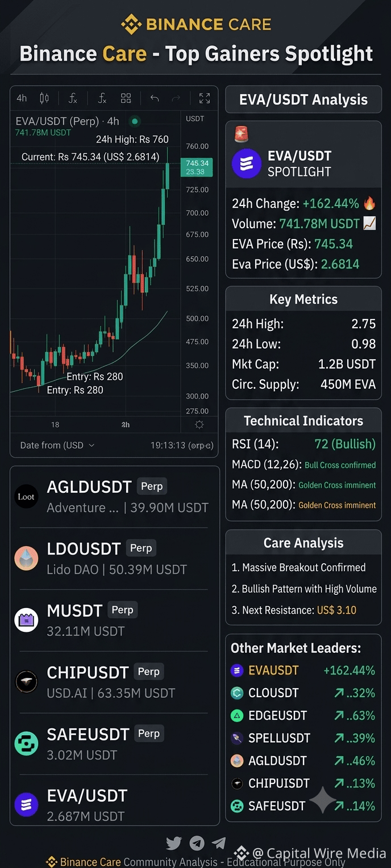Open the candlestick chart type icon
The width and height of the screenshot is (391, 868).
(44, 98)
